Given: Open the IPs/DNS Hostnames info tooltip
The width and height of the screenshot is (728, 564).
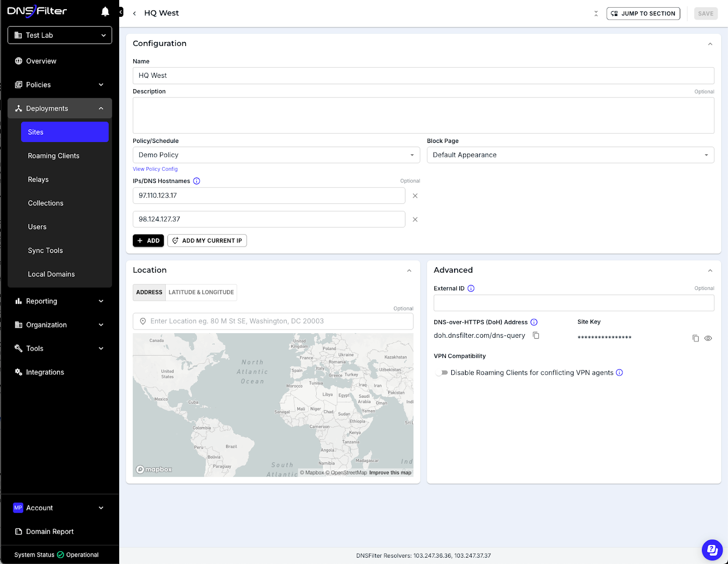Looking at the screenshot, I should tap(197, 181).
